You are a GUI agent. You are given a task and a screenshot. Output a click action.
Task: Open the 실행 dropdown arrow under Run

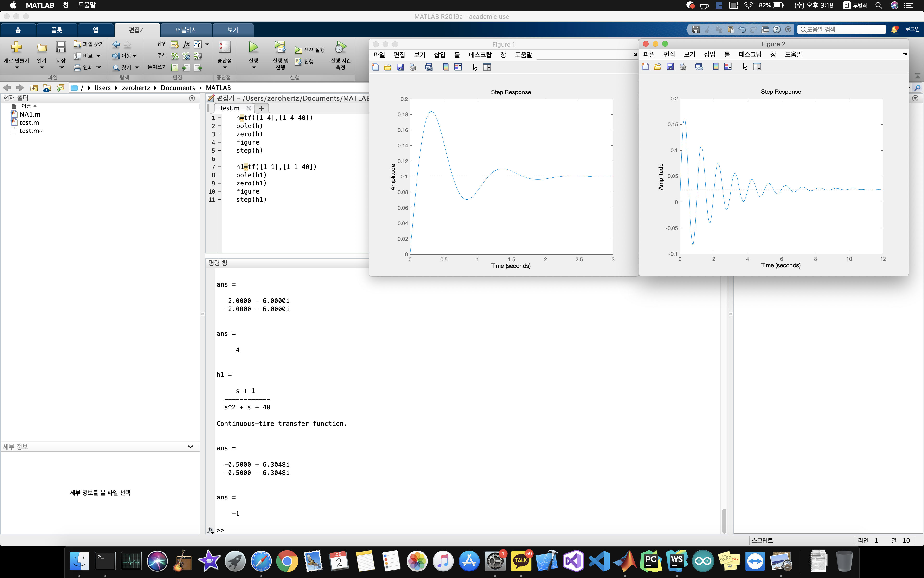[254, 68]
